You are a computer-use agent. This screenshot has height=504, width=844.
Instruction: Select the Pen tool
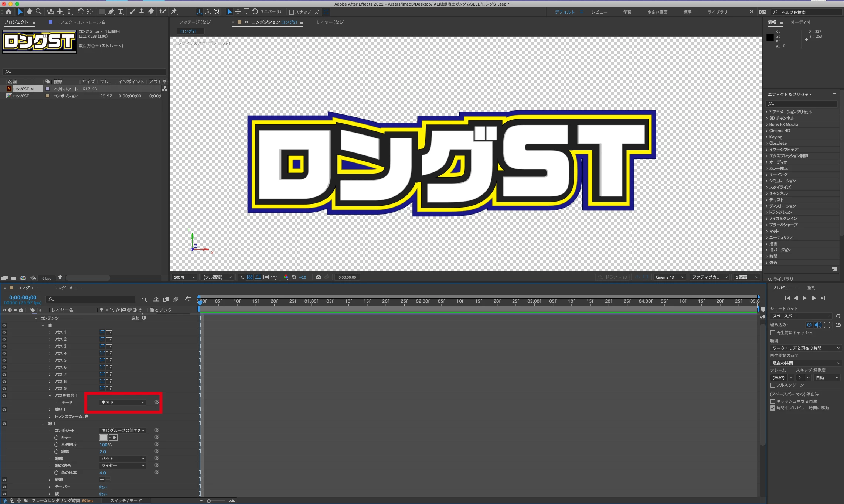point(111,12)
